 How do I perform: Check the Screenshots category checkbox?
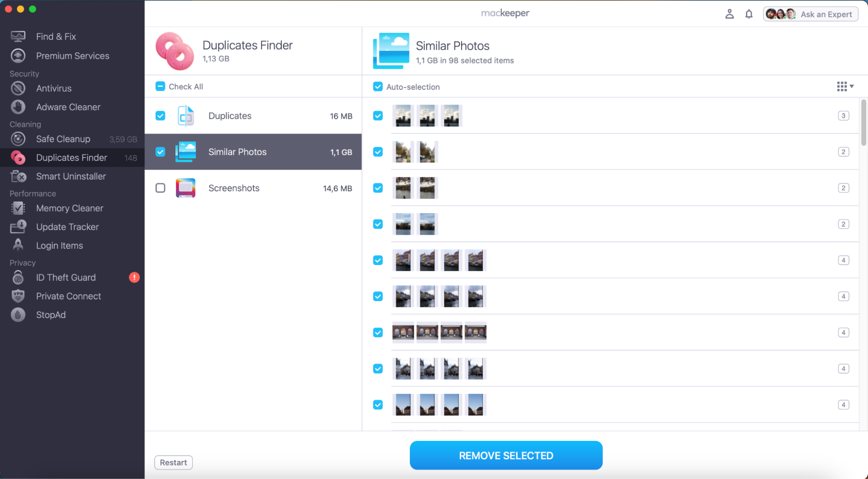(160, 188)
